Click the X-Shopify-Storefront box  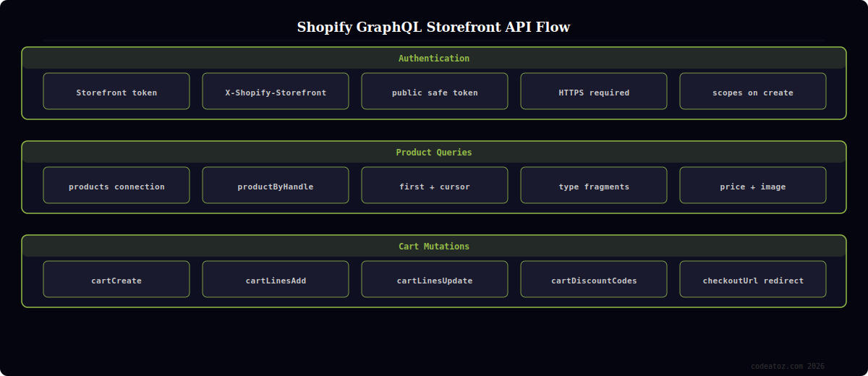point(276,91)
